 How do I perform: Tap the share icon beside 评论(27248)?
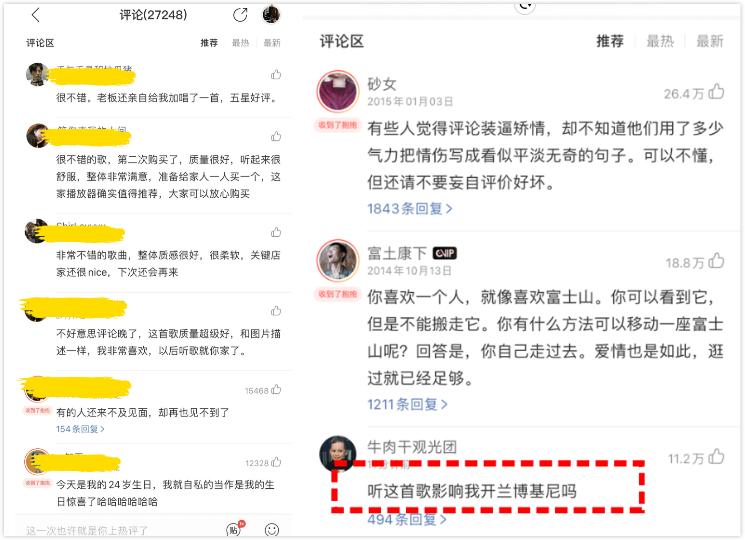click(240, 15)
